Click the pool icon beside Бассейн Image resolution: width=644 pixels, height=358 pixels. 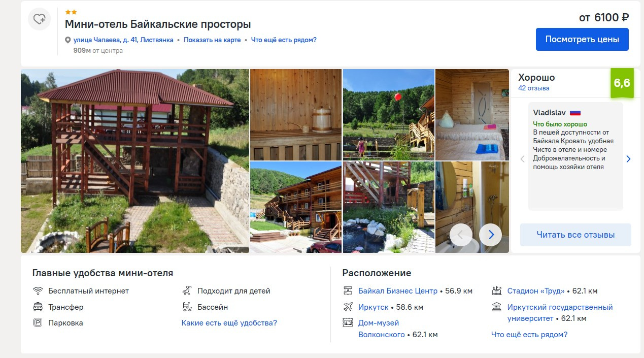pos(187,307)
